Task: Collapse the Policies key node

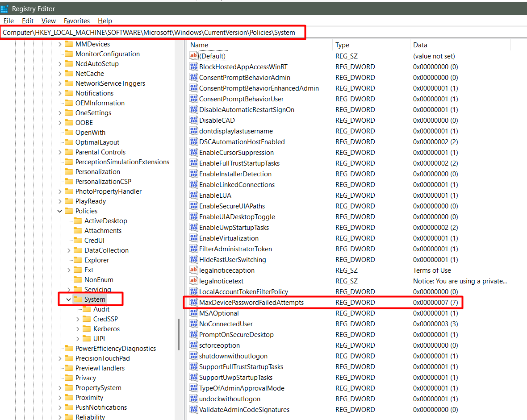Action: pos(60,211)
